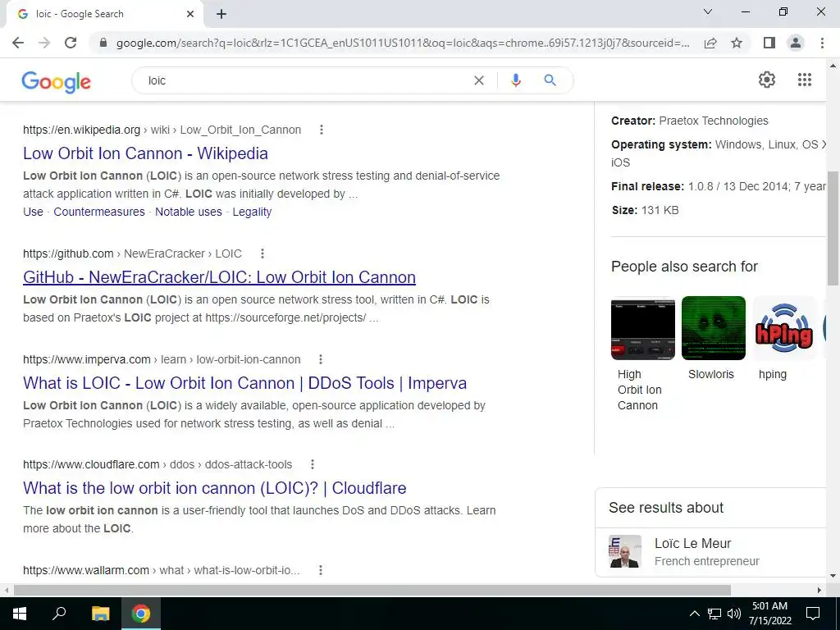Click the hping logo thumbnail
Viewport: 840px width, 630px height.
784,328
